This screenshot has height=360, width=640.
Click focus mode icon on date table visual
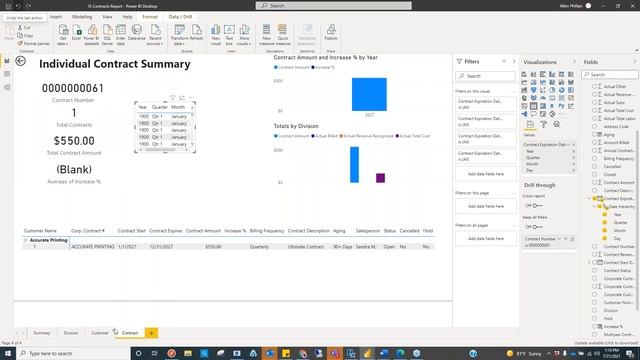click(182, 98)
